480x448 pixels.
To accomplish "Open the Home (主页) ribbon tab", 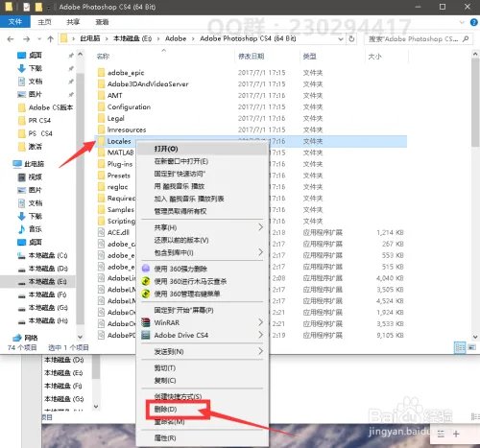I will coord(44,22).
